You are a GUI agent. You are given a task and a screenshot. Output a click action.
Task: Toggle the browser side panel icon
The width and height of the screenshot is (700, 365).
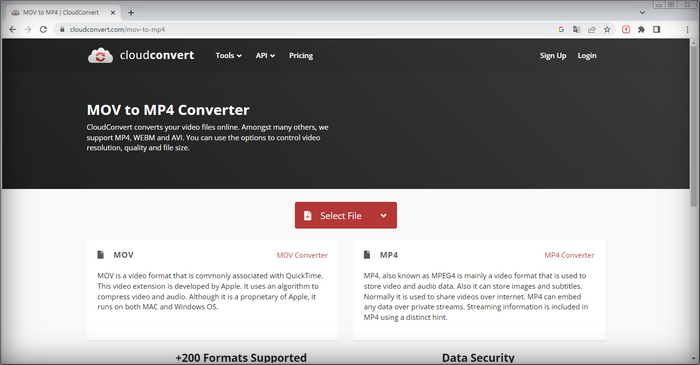[x=657, y=29]
